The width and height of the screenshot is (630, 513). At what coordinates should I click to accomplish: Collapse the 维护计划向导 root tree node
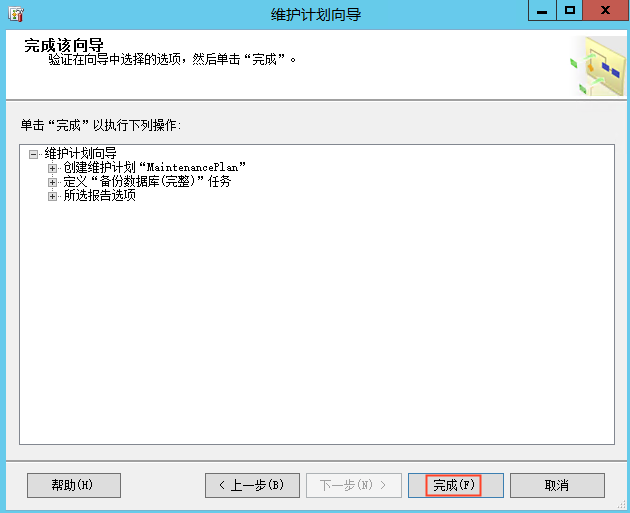[x=33, y=154]
